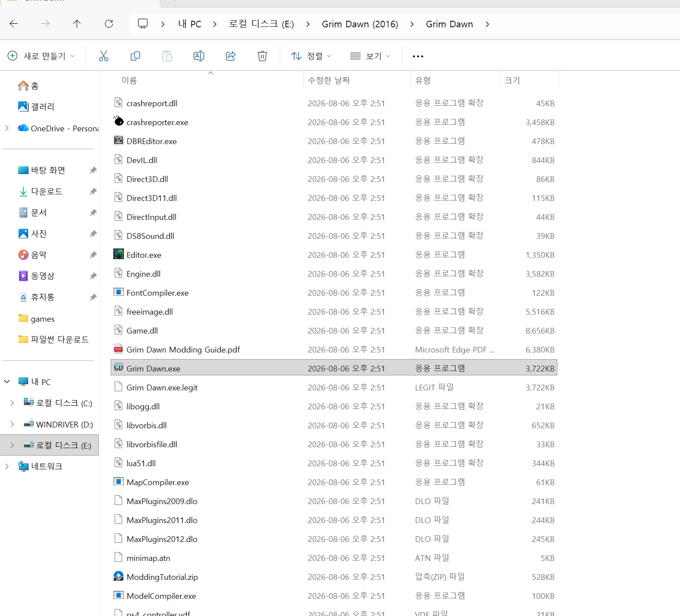Open 문서 (Documents) quick access
This screenshot has width=680, height=616.
tap(32, 212)
